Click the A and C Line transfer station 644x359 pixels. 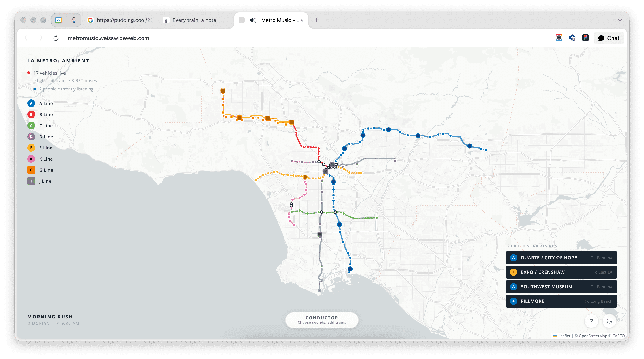click(x=335, y=212)
